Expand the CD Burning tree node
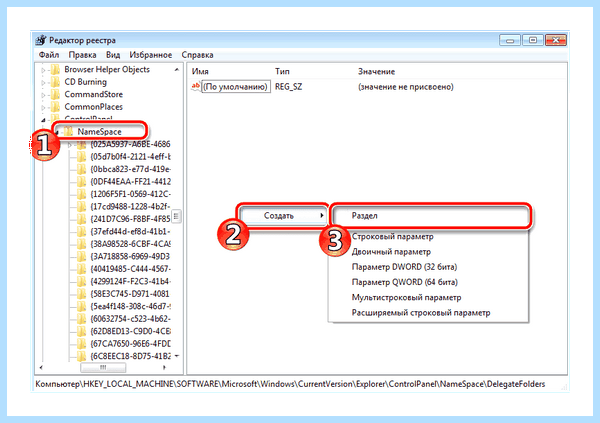600x423 pixels. click(43, 82)
